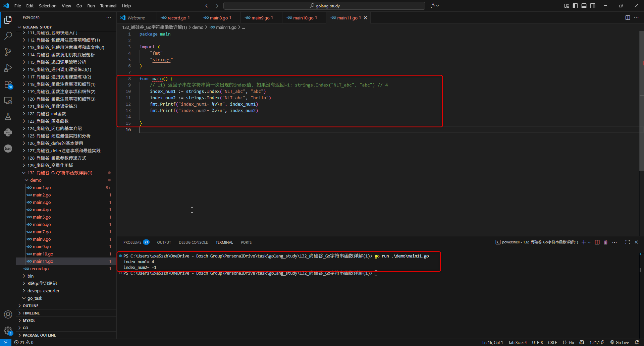Screen dimensions: 644x346
Task: Open the JSON extension view icon
Action: click(x=8, y=149)
